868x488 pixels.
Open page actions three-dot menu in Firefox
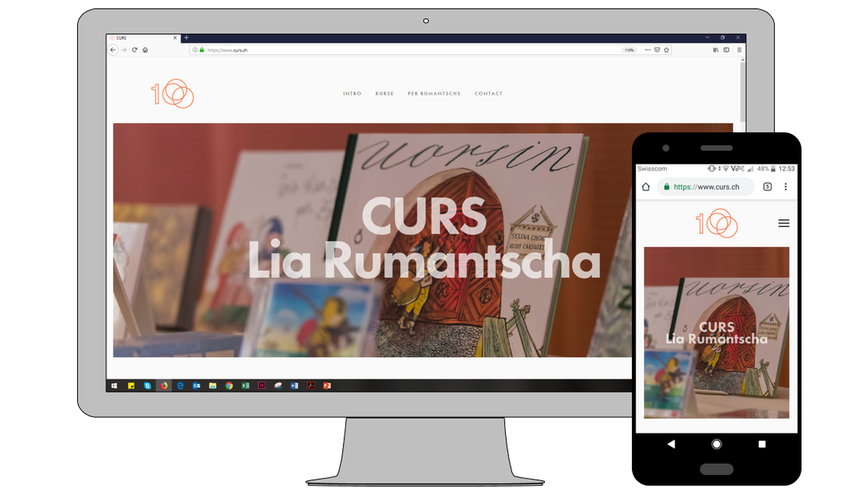pyautogui.click(x=647, y=50)
